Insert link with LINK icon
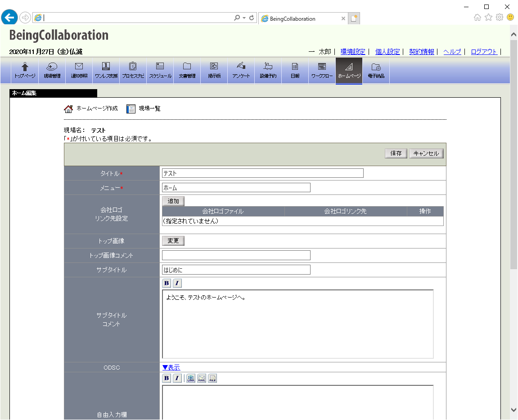The width and height of the screenshot is (518, 420). pos(191,379)
